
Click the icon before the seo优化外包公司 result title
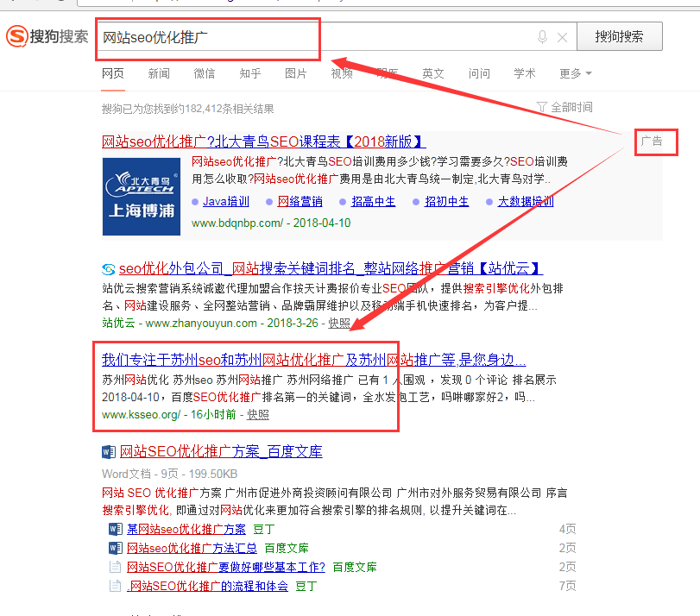click(x=109, y=268)
